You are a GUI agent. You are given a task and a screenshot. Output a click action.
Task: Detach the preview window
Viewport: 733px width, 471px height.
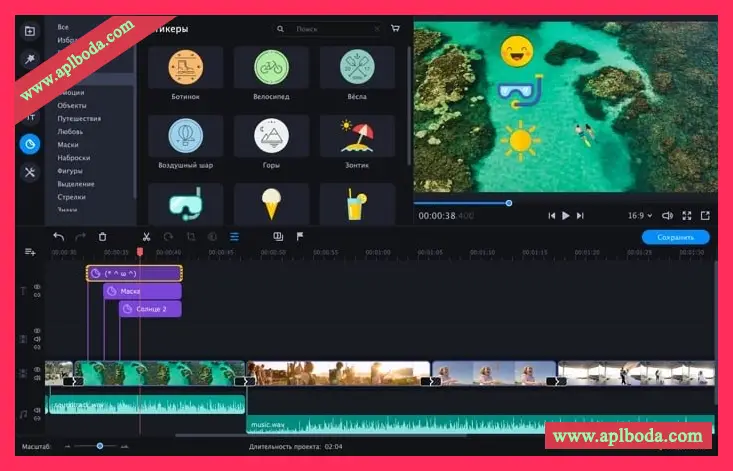pos(705,215)
